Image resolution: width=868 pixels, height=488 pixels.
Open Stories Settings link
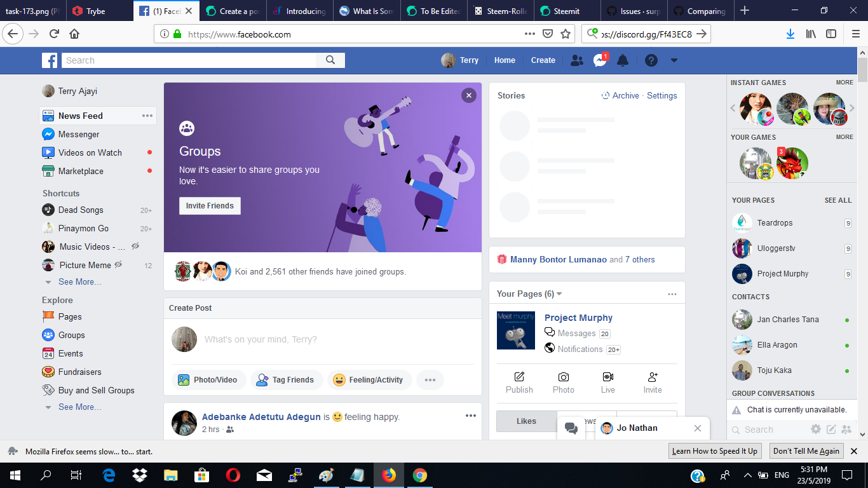[x=662, y=95]
